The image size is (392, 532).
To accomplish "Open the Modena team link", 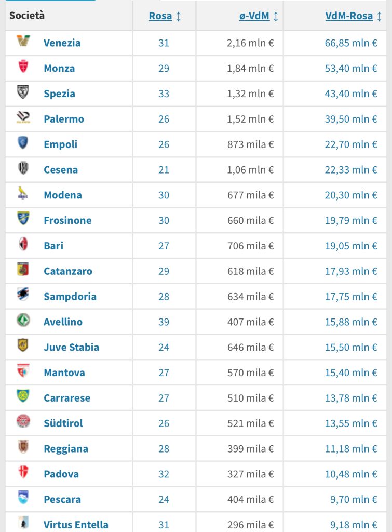I will [63, 195].
